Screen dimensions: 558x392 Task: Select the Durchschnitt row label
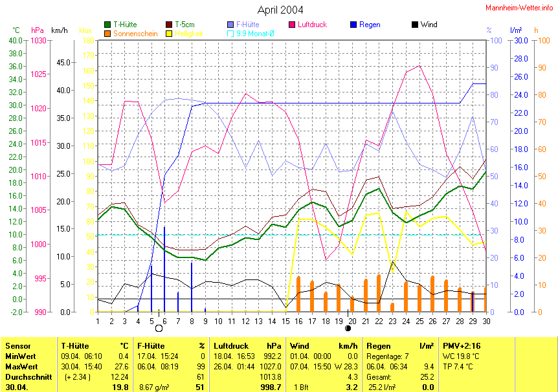[x=27, y=376]
